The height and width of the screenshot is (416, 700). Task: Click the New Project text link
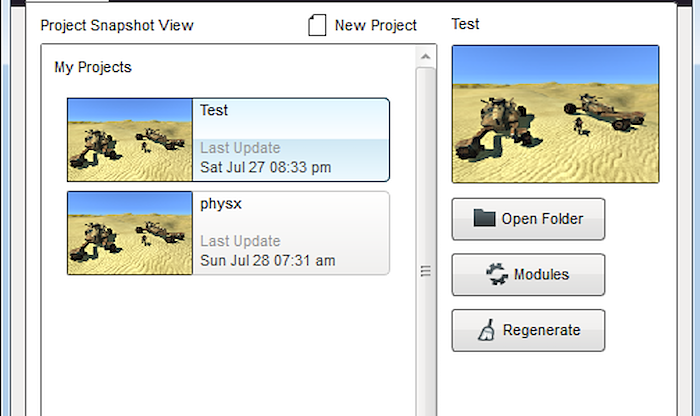tap(376, 25)
